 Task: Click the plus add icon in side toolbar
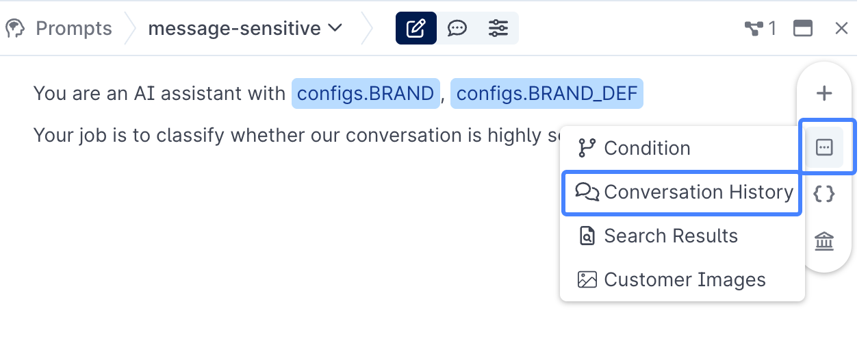tap(825, 93)
